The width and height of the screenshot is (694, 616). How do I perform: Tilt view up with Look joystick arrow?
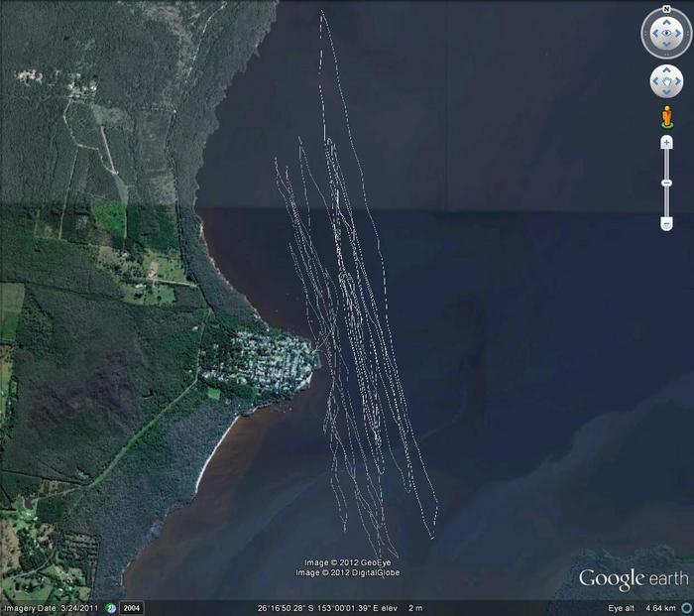[x=666, y=22]
